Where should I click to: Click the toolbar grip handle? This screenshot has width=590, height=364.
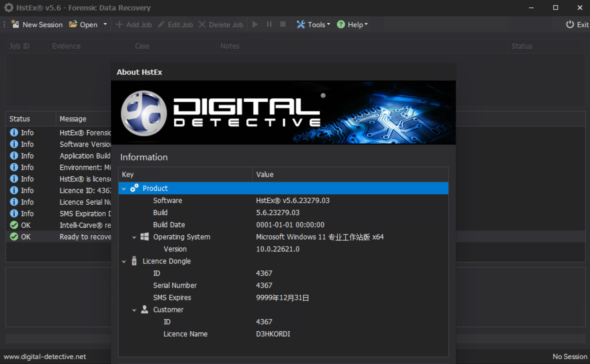point(4,25)
